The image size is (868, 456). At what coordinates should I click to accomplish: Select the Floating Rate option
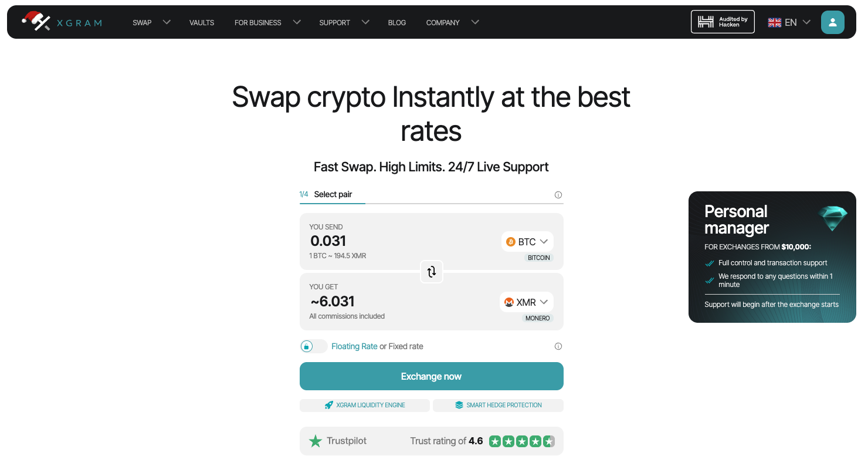coord(354,346)
